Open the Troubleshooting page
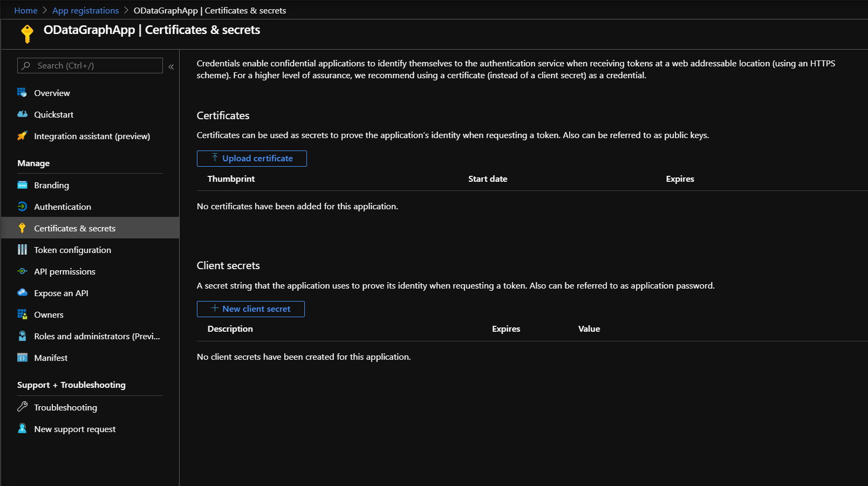 (x=90, y=407)
